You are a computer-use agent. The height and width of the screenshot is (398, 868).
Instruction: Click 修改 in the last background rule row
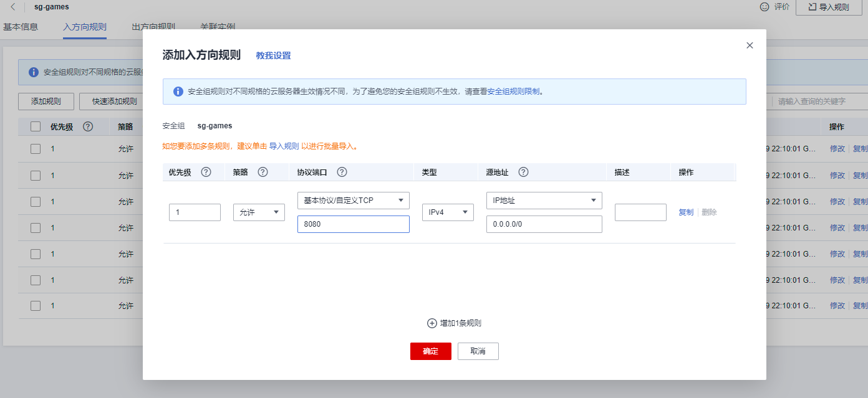point(837,306)
